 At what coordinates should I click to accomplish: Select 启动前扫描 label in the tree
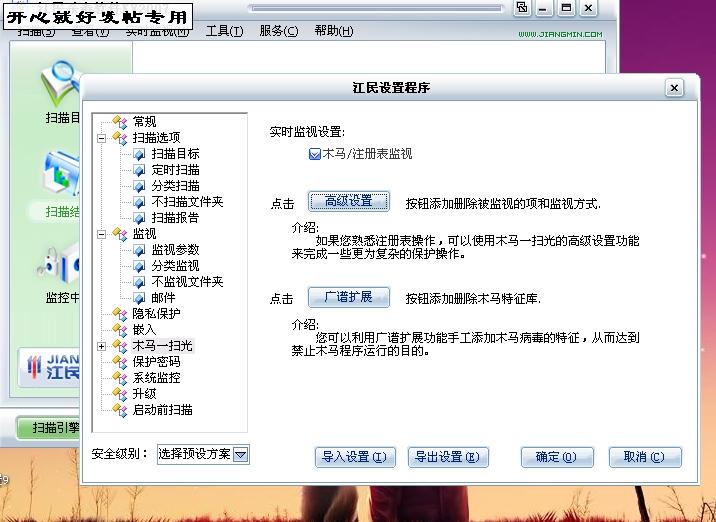162,410
